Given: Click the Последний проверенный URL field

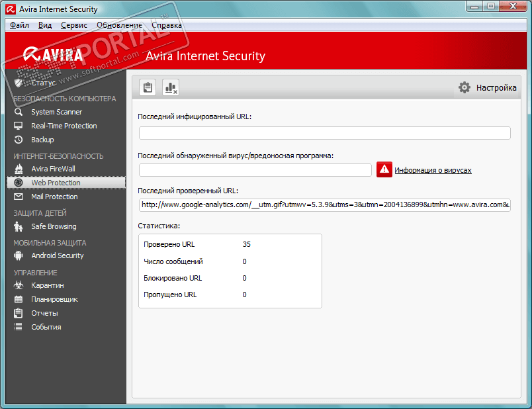Looking at the screenshot, I should [325, 205].
